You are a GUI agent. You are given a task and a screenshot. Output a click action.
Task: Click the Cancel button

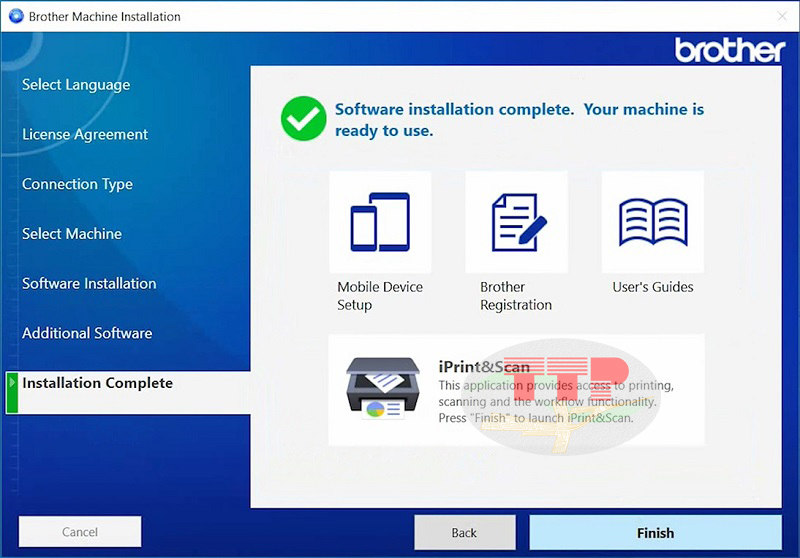click(80, 531)
